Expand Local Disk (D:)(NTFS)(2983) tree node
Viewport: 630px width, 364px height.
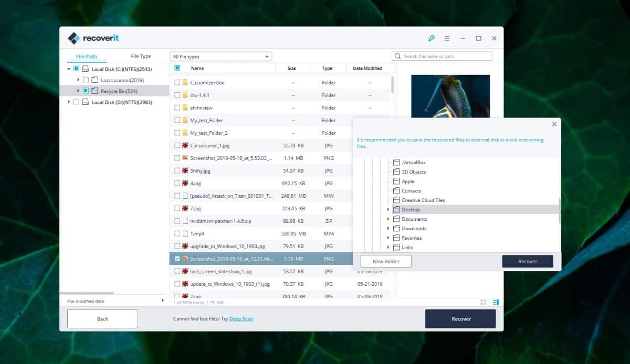[x=70, y=102]
